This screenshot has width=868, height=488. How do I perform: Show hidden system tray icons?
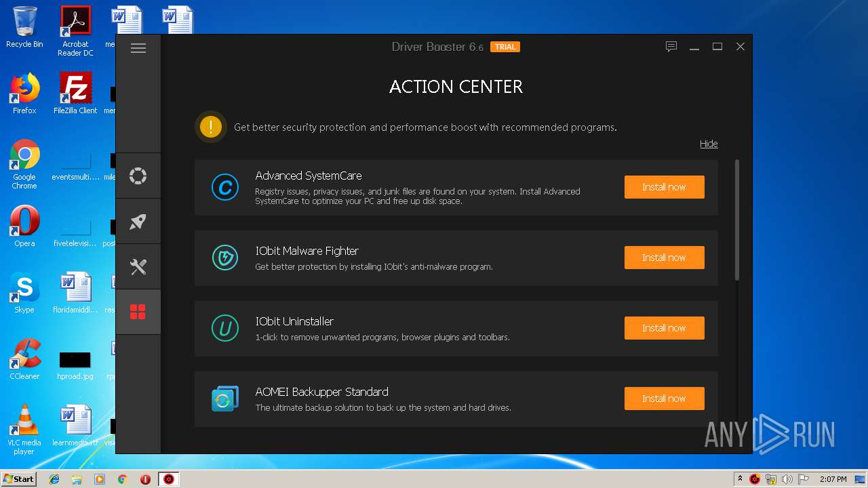740,479
